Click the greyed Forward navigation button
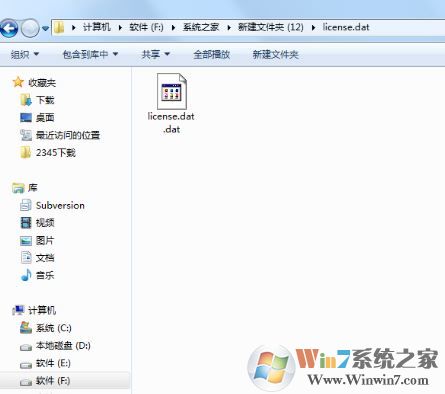Screen dimensions: 445x394 pyautogui.click(x=30, y=28)
